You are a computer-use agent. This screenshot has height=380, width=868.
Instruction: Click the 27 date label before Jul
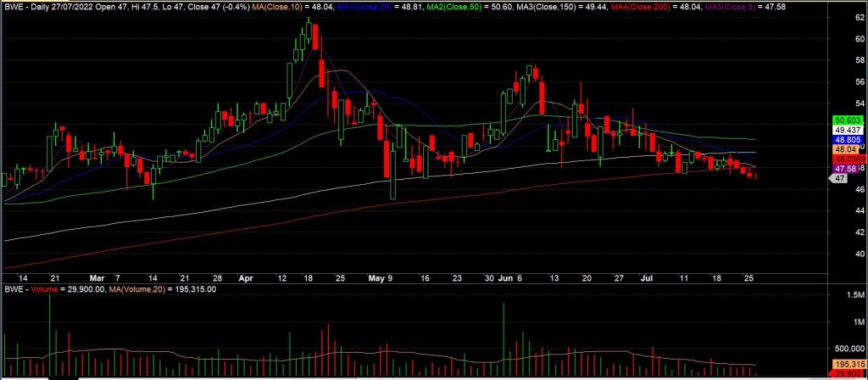point(620,277)
